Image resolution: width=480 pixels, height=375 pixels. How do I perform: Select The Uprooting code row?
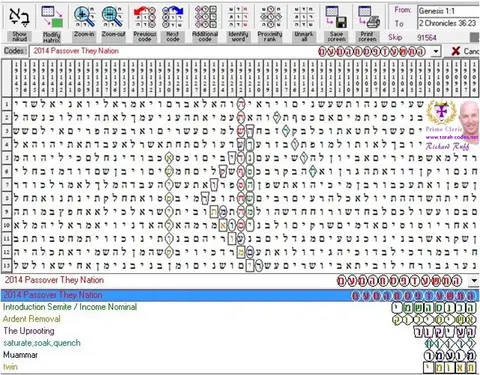pyautogui.click(x=240, y=331)
